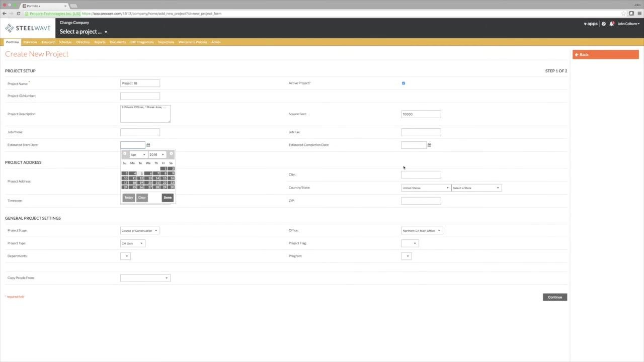644x362 pixels.
Task: Click the Continue button
Action: [555, 297]
